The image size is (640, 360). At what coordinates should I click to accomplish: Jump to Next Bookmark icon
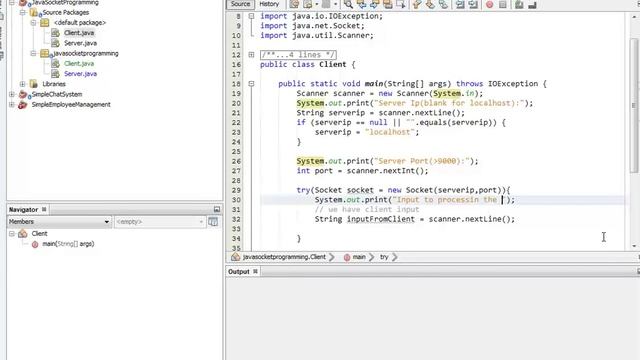[x=430, y=4]
